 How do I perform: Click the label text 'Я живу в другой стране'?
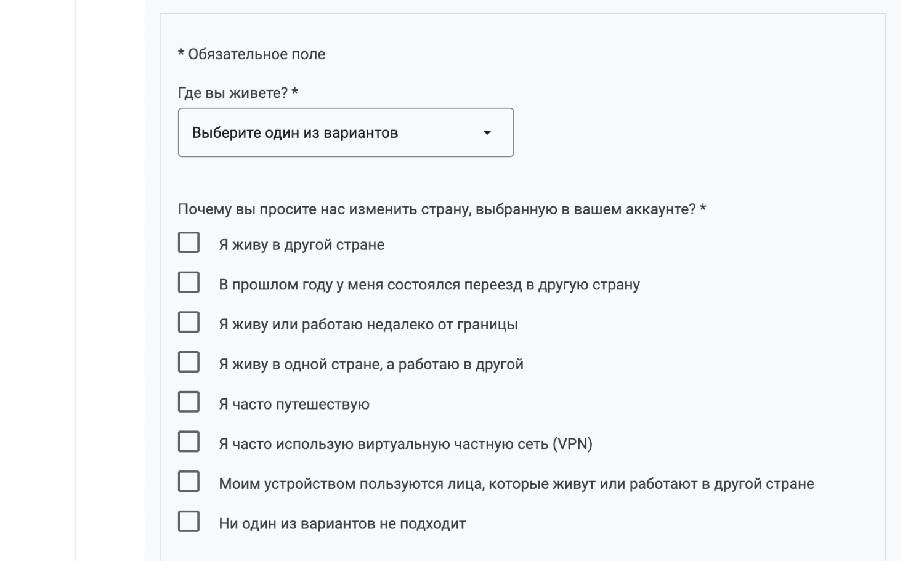(301, 245)
